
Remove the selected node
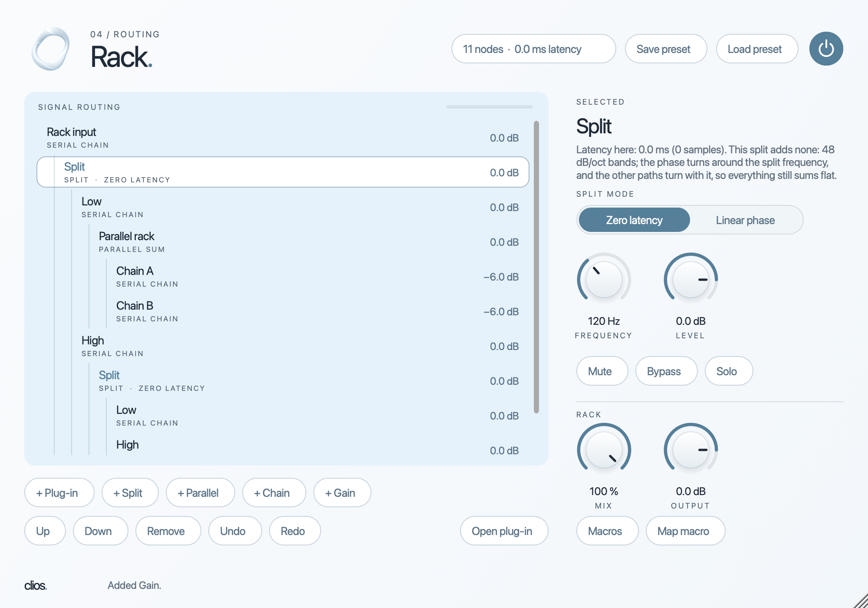tap(168, 531)
